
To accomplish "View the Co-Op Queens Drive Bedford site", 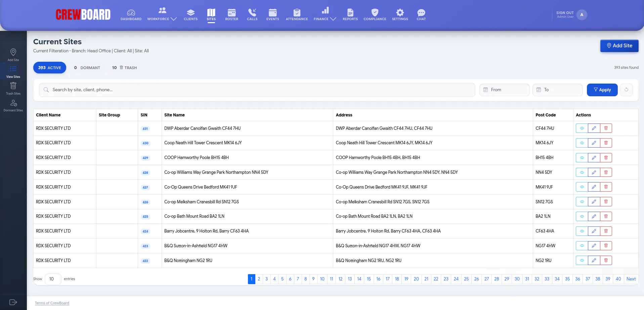I will [x=582, y=187].
